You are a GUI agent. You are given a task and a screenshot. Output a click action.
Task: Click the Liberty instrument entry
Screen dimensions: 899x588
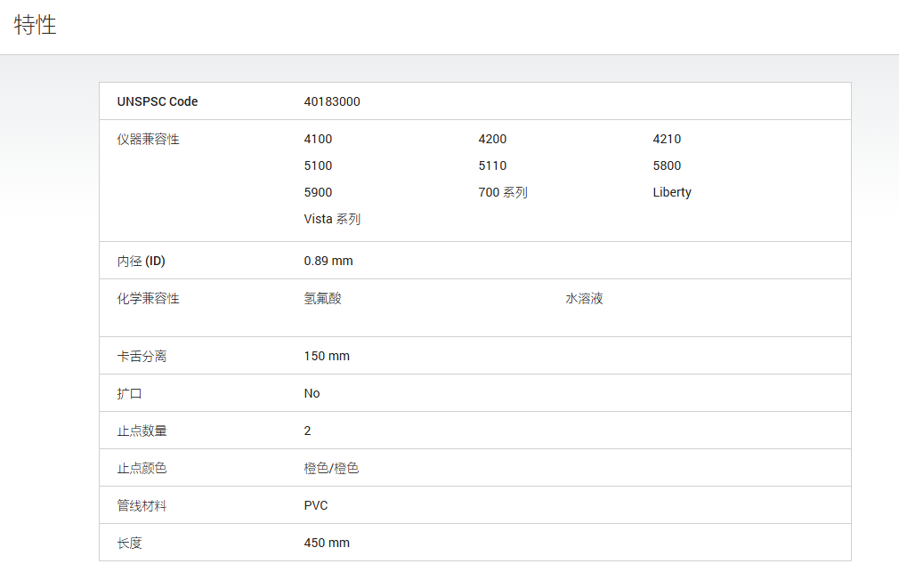click(x=672, y=192)
